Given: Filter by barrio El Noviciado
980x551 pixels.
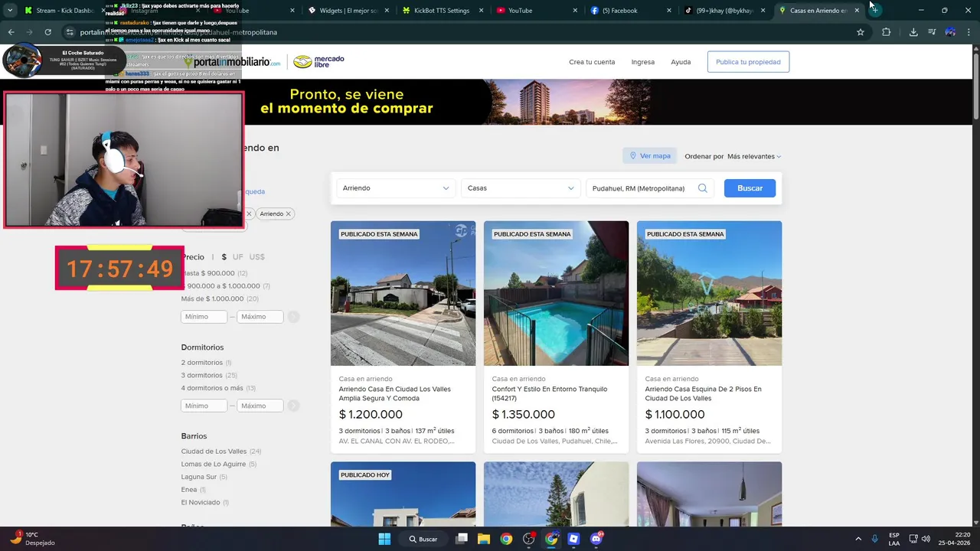Looking at the screenshot, I should point(201,502).
